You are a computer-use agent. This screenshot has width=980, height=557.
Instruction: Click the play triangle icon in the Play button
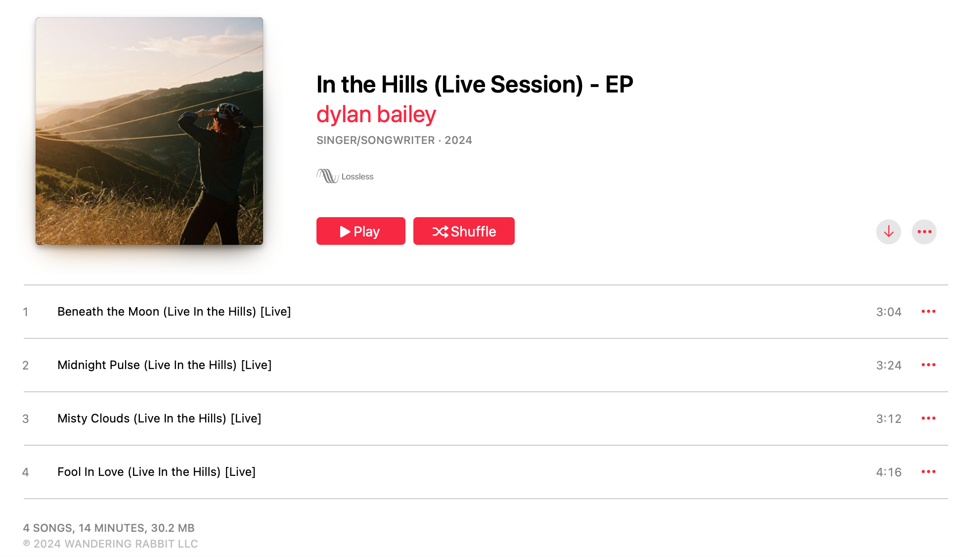pos(345,231)
